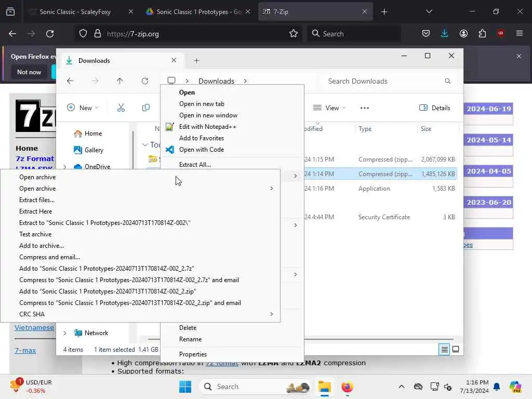Switch to details list view icon in status bar
This screenshot has width=532, height=399.
pos(444,349)
